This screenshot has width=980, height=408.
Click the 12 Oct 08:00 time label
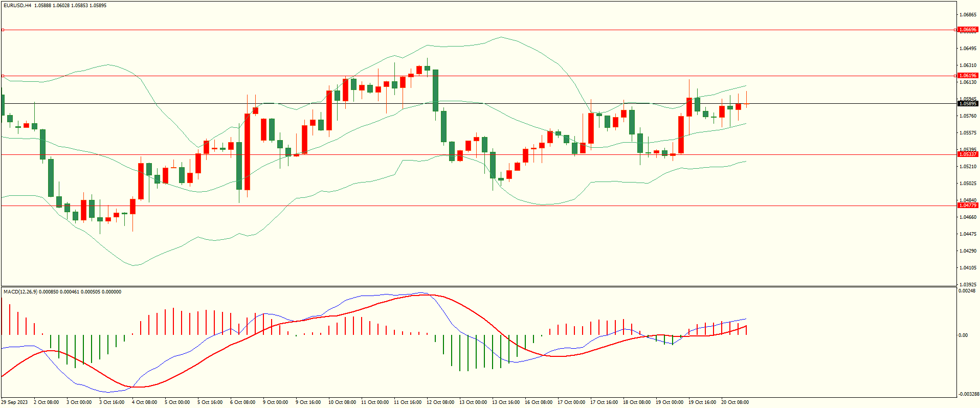[x=440, y=402]
